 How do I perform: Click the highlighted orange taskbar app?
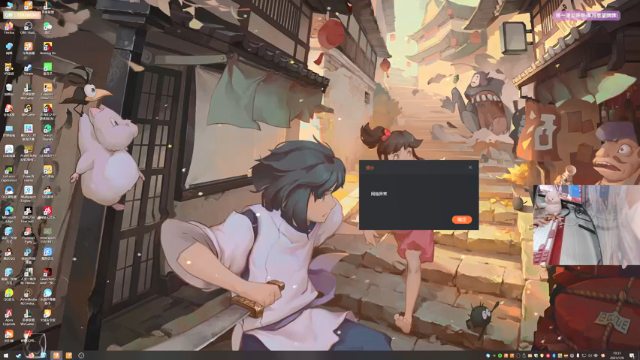(x=56, y=356)
